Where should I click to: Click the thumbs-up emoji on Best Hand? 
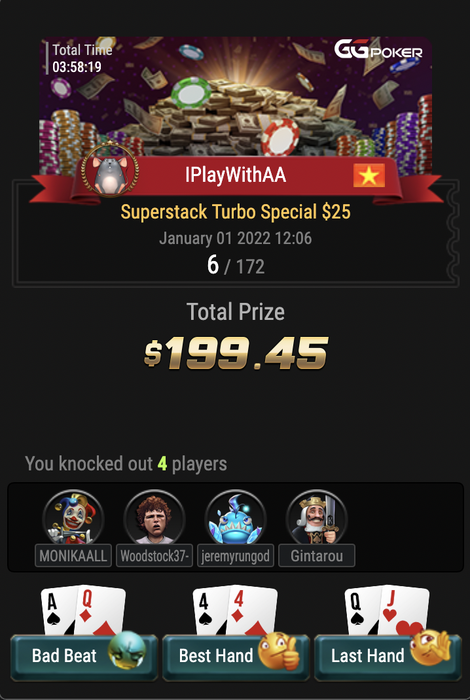[279, 650]
